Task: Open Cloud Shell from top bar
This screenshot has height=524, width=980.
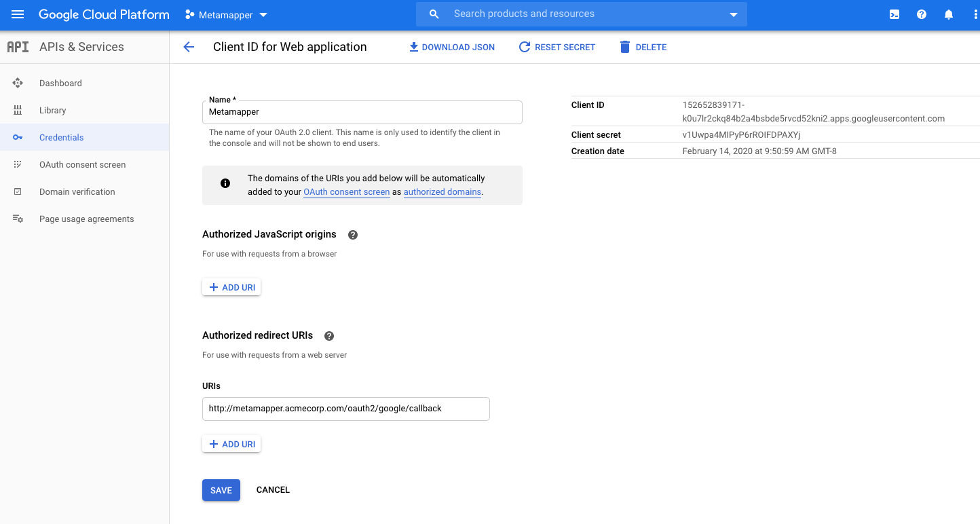Action: click(x=894, y=14)
